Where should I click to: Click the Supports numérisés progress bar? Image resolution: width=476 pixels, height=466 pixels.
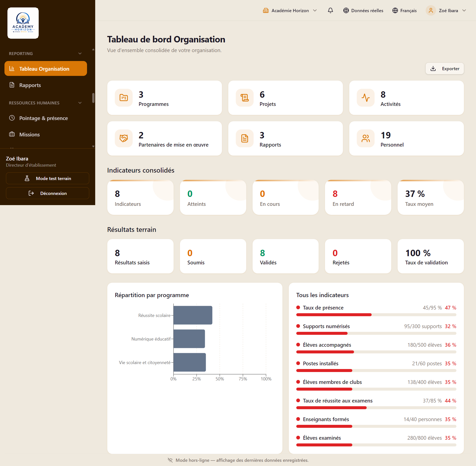pos(376,333)
